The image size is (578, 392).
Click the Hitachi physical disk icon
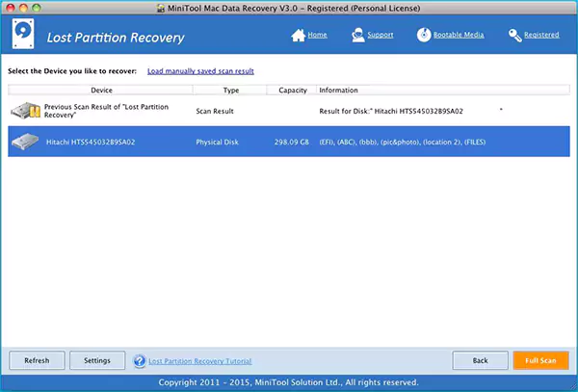pyautogui.click(x=24, y=142)
